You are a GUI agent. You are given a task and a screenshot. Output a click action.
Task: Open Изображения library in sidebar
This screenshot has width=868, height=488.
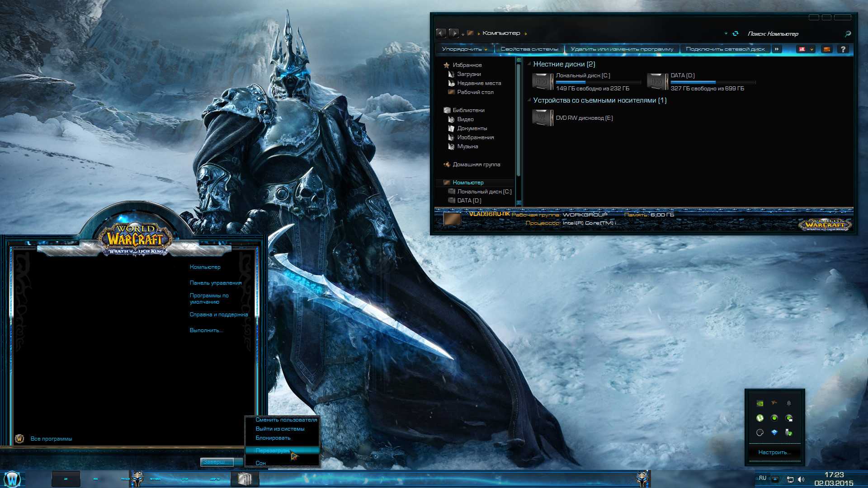pos(471,137)
